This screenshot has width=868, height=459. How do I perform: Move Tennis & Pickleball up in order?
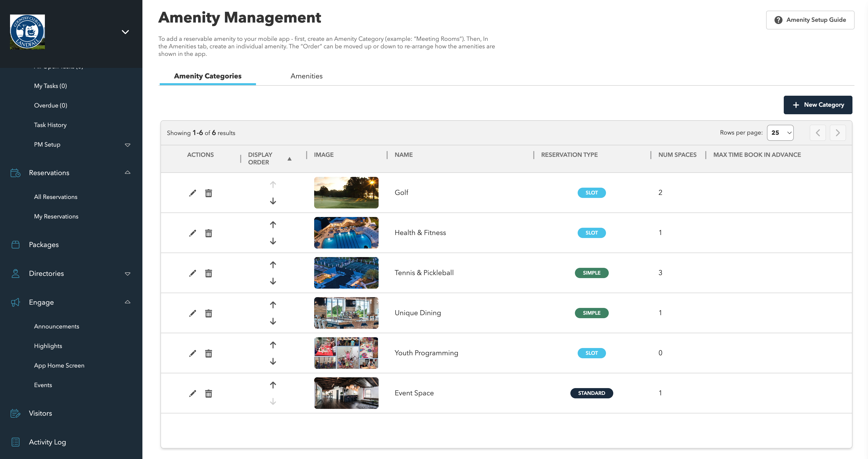click(273, 265)
